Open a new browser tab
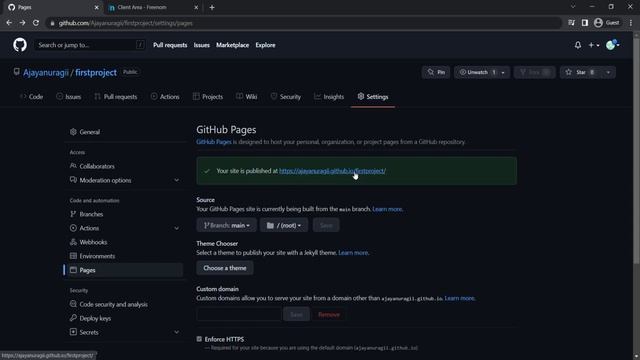The height and width of the screenshot is (360, 640). tap(212, 7)
